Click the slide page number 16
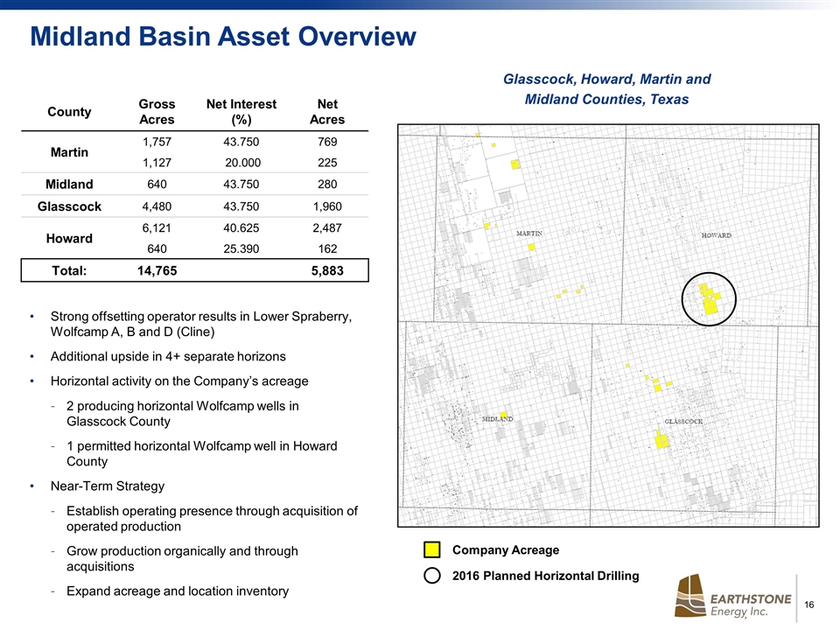The width and height of the screenshot is (840, 630). point(809,605)
